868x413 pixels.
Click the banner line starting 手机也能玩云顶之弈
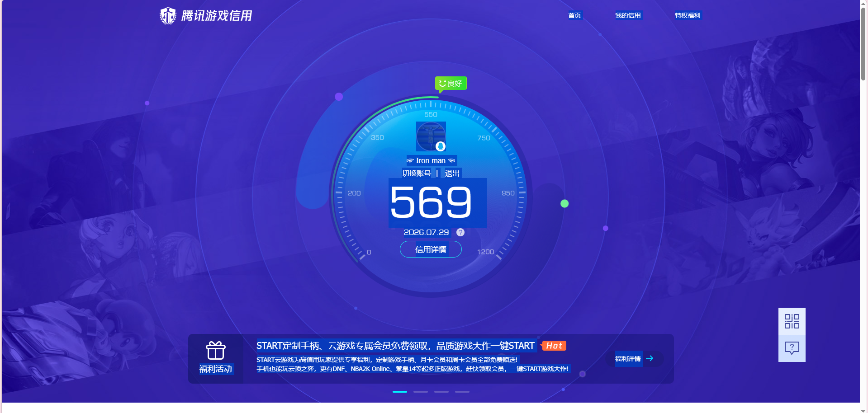[413, 369]
